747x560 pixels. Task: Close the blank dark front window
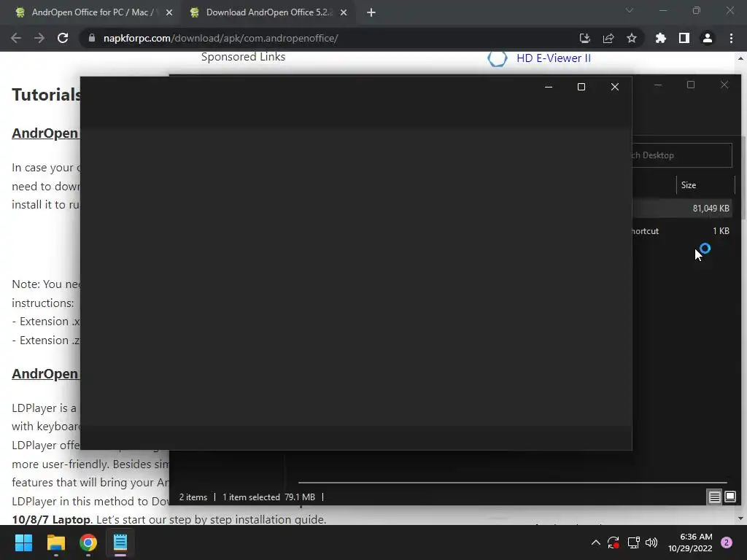click(614, 87)
